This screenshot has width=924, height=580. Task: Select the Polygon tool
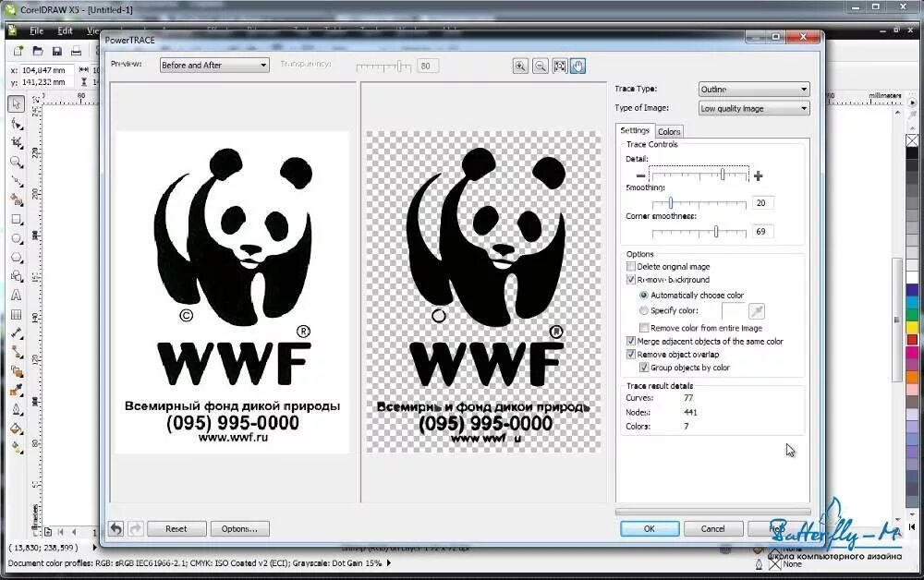[x=17, y=258]
